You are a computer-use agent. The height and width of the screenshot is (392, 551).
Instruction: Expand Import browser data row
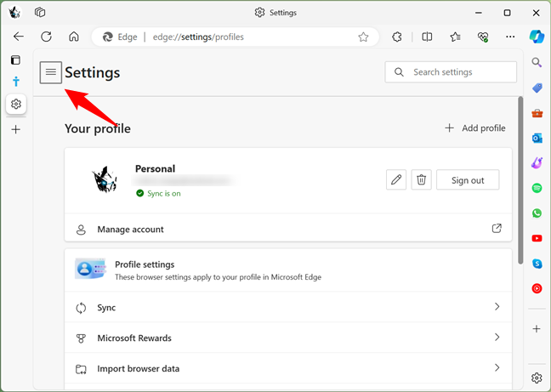288,368
